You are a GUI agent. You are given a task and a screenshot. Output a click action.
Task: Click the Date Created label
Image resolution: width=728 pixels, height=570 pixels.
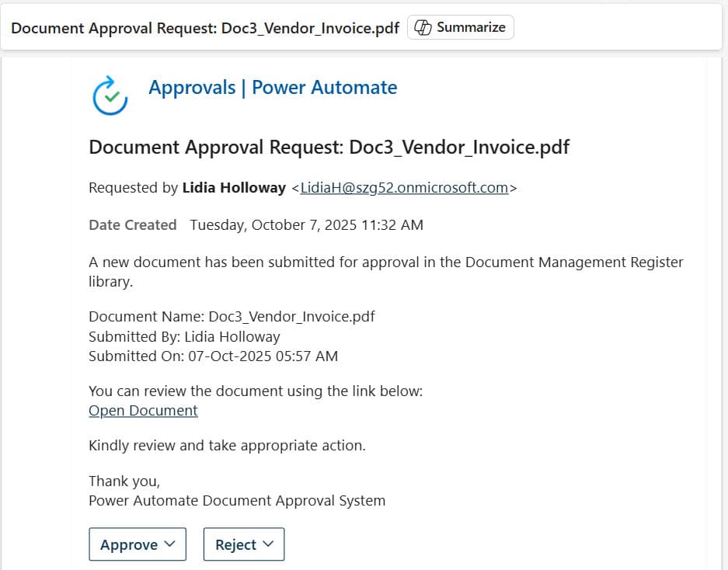click(133, 224)
